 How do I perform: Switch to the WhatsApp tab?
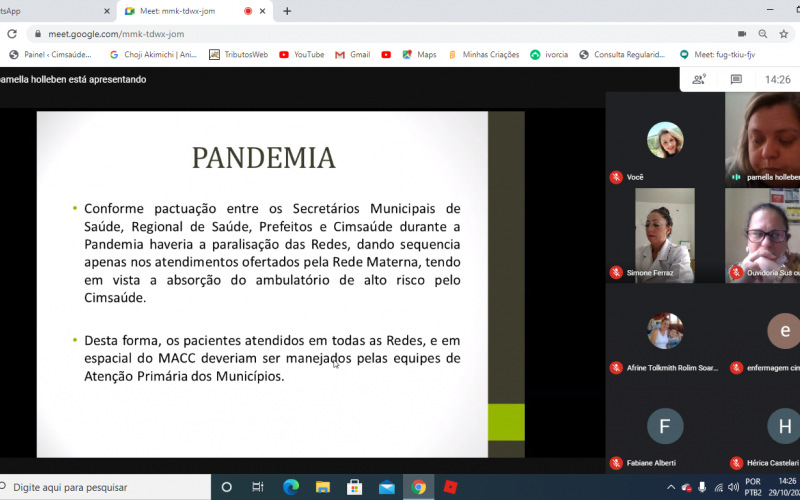coord(55,11)
